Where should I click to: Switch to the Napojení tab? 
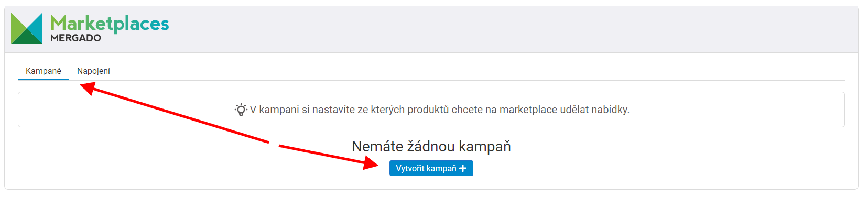tap(93, 71)
